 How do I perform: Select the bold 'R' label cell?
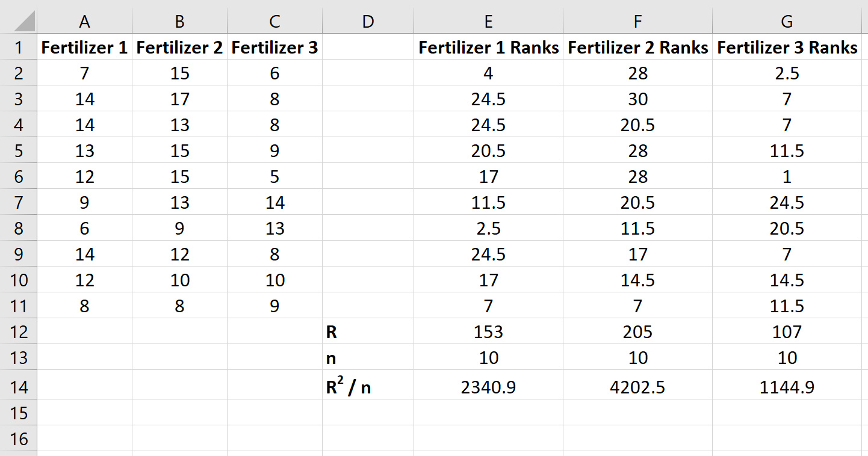(368, 331)
